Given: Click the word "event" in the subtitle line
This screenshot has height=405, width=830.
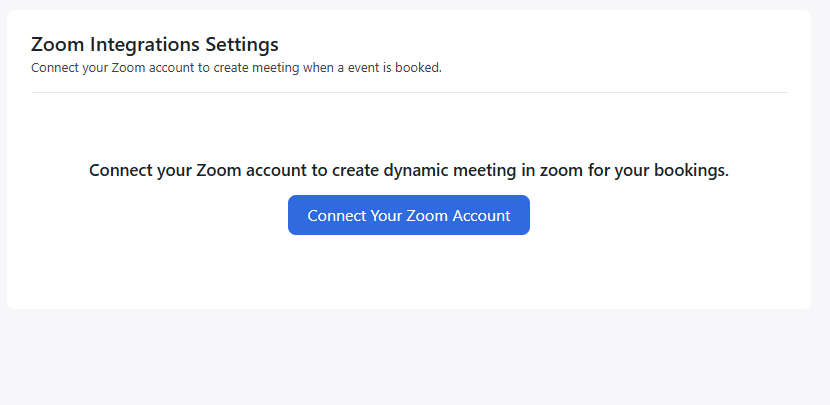Looking at the screenshot, I should tap(357, 68).
